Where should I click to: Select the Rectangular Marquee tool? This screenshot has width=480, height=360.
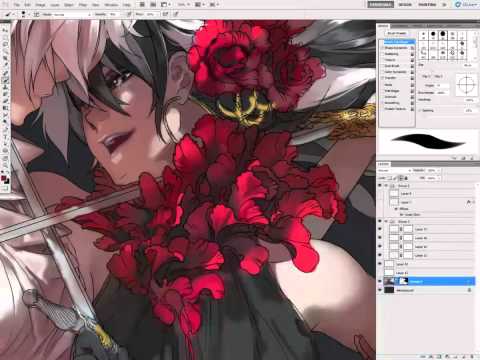coord(5,37)
